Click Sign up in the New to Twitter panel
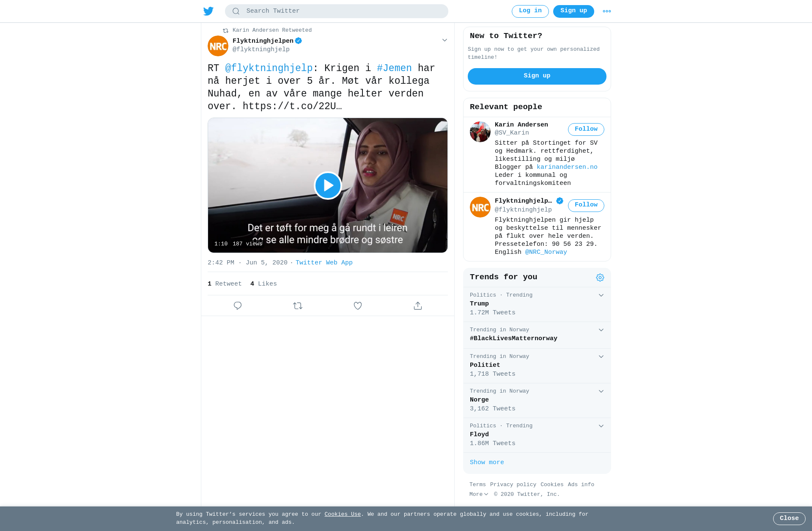Screen dimensions: 812x531 (x=537, y=76)
